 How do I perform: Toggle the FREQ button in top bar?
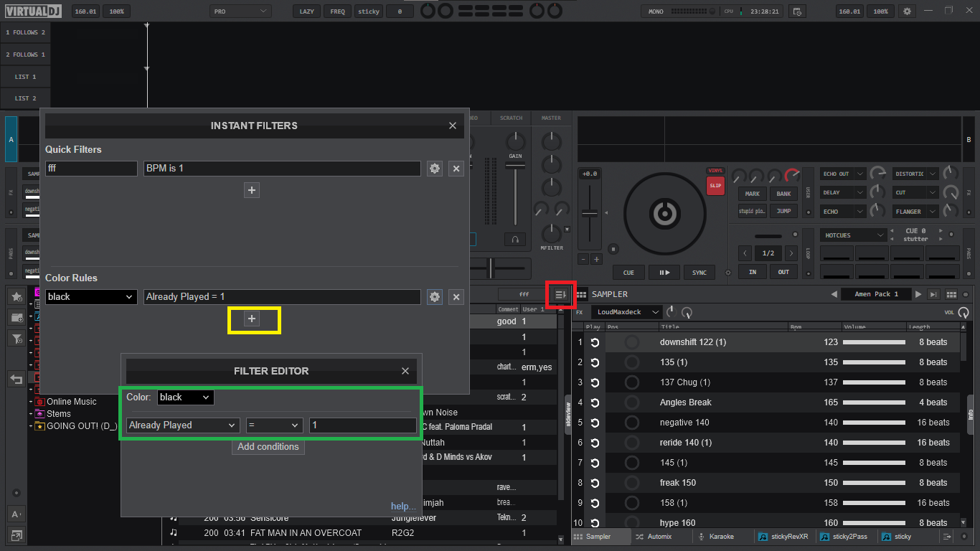point(337,11)
